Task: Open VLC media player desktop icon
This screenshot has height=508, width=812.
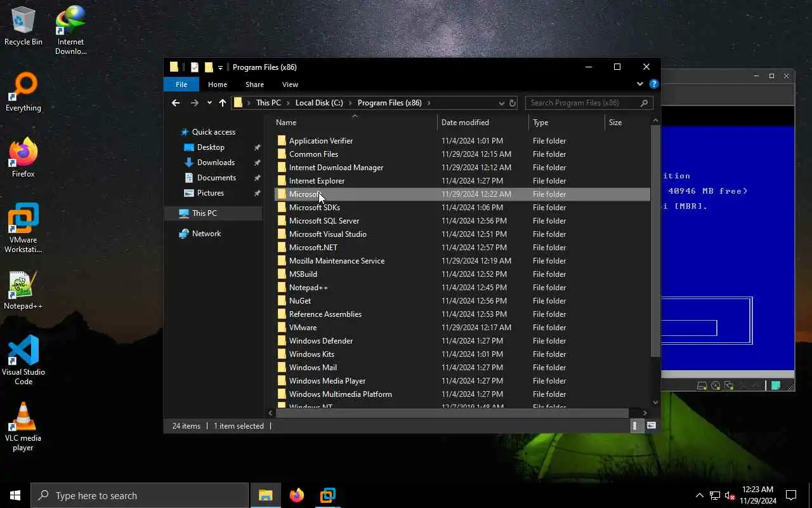Action: 23,427
